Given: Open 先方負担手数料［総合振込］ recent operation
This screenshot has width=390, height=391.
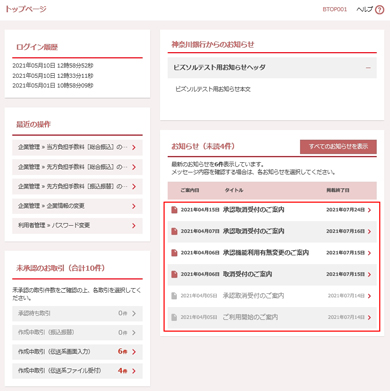Looking at the screenshot, I should click(77, 167).
